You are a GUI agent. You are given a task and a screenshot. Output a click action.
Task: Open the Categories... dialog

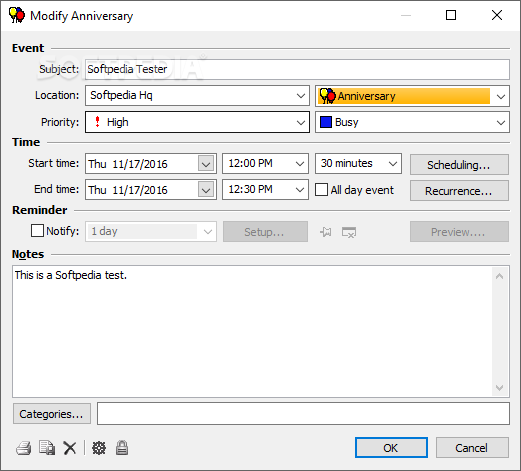click(52, 414)
